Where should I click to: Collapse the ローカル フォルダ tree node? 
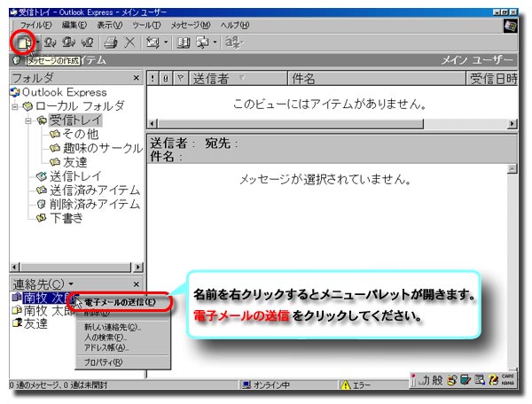point(14,107)
